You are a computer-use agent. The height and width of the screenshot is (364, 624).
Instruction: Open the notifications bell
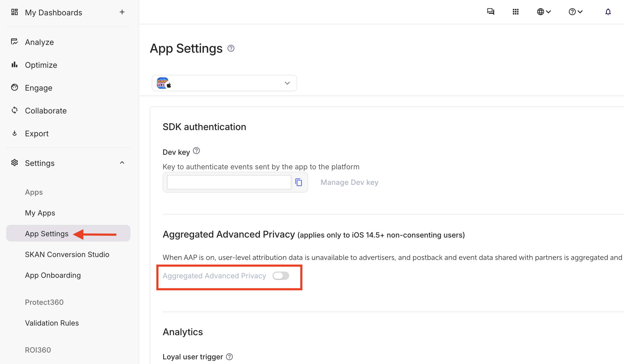608,12
